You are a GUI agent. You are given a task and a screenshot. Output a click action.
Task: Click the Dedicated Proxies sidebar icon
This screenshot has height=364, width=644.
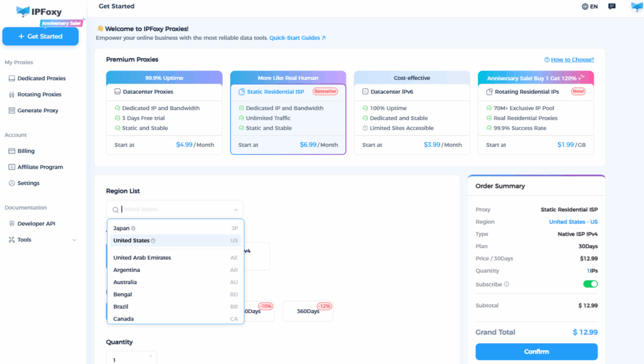click(12, 79)
